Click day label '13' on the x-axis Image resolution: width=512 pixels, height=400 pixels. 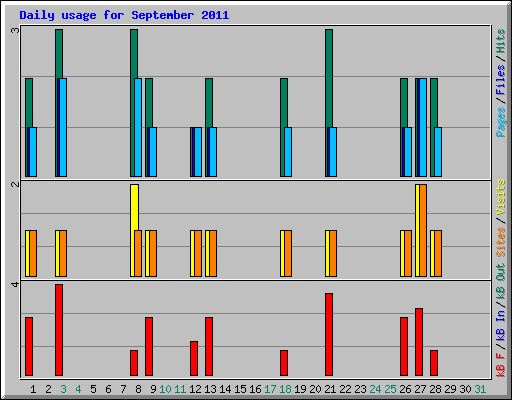210,389
